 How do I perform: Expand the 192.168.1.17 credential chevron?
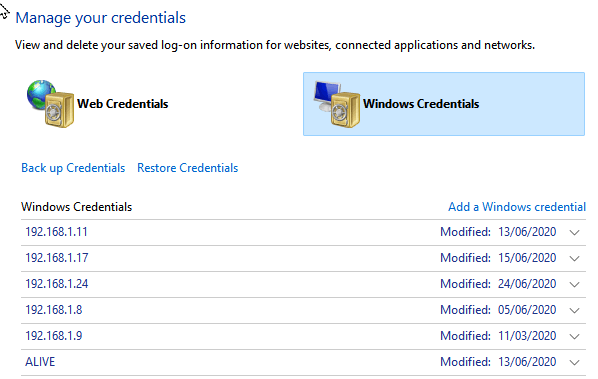pyautogui.click(x=574, y=259)
